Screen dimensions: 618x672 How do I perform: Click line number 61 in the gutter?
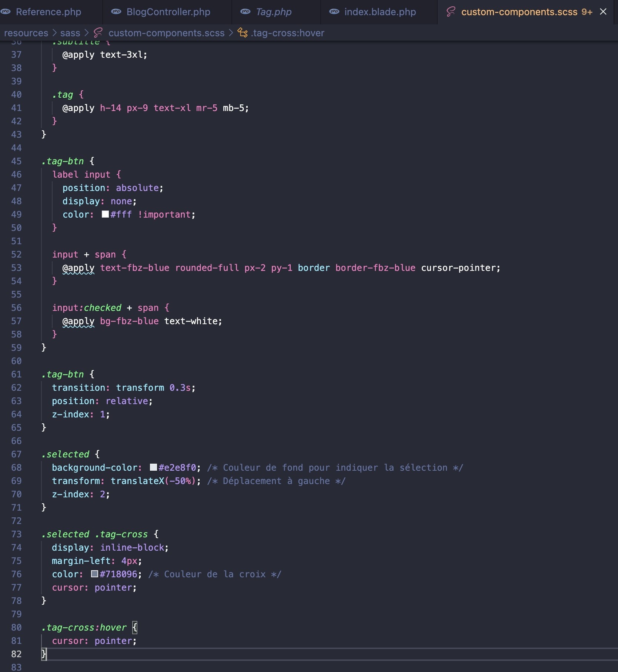point(16,374)
